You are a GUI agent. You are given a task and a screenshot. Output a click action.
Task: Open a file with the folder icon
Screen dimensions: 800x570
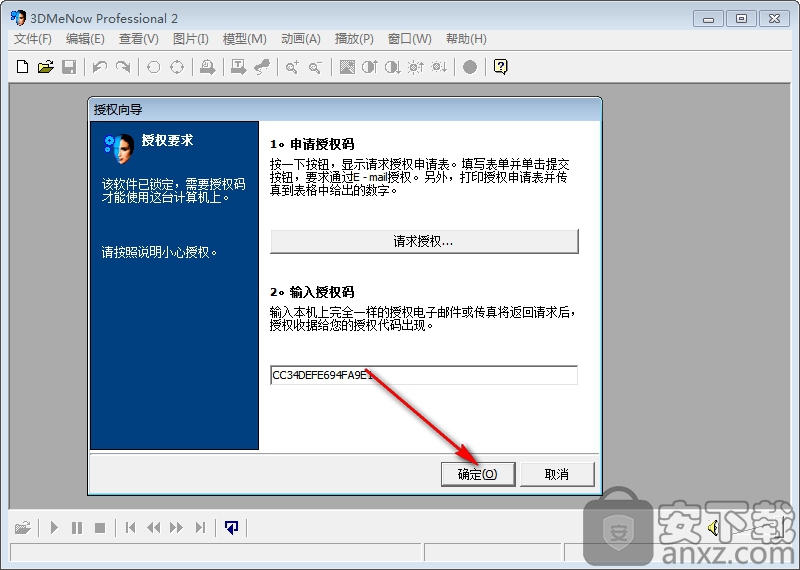(46, 67)
